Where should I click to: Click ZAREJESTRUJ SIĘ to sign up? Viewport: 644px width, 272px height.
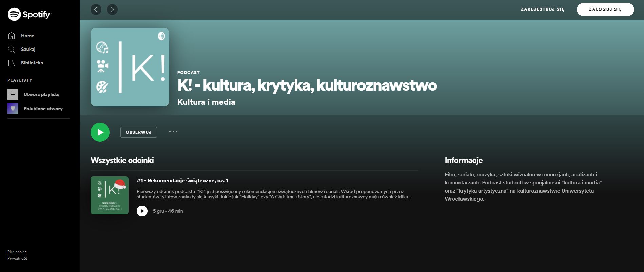(x=543, y=9)
